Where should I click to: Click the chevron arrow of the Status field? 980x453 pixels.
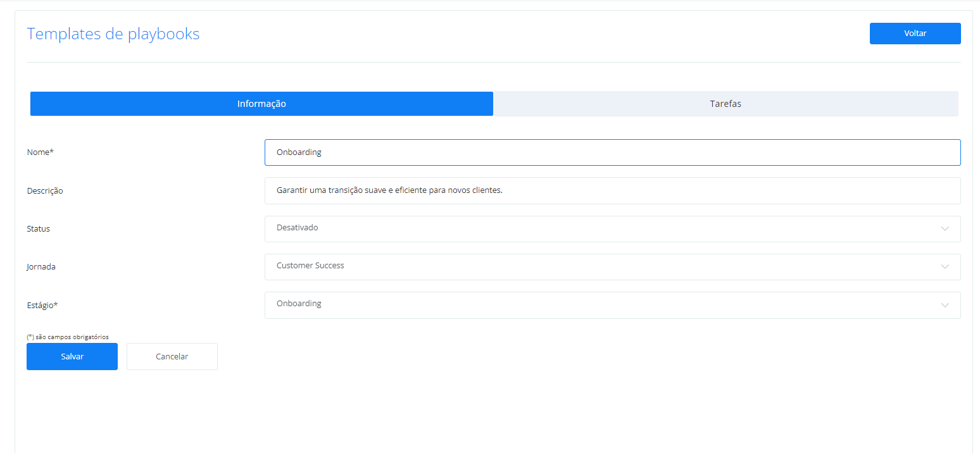[945, 228]
